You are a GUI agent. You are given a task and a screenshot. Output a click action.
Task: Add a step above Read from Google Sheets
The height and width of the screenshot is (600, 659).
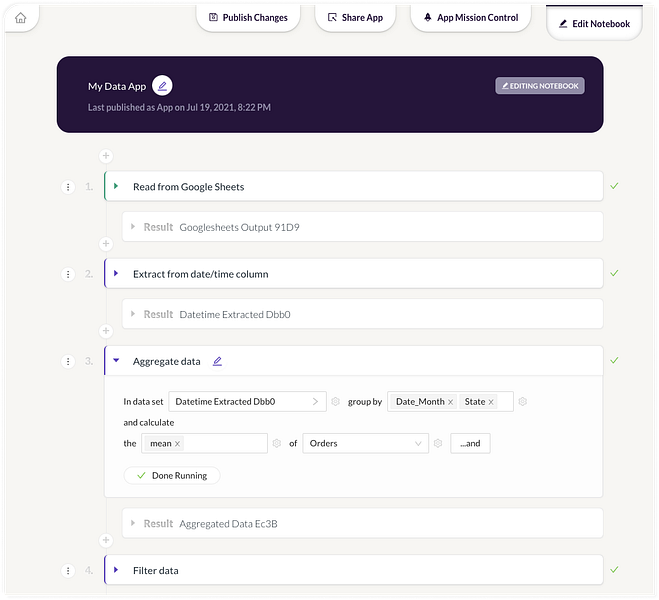point(106,156)
